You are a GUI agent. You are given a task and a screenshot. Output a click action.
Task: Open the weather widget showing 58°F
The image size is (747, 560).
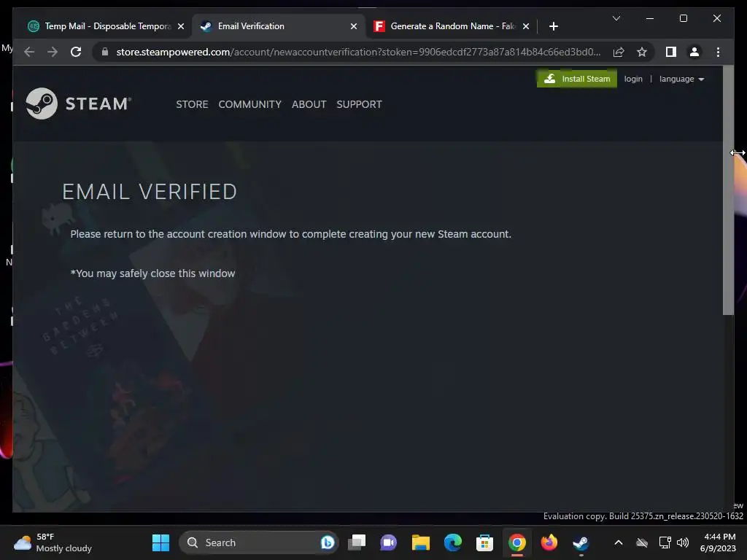[x=53, y=542]
